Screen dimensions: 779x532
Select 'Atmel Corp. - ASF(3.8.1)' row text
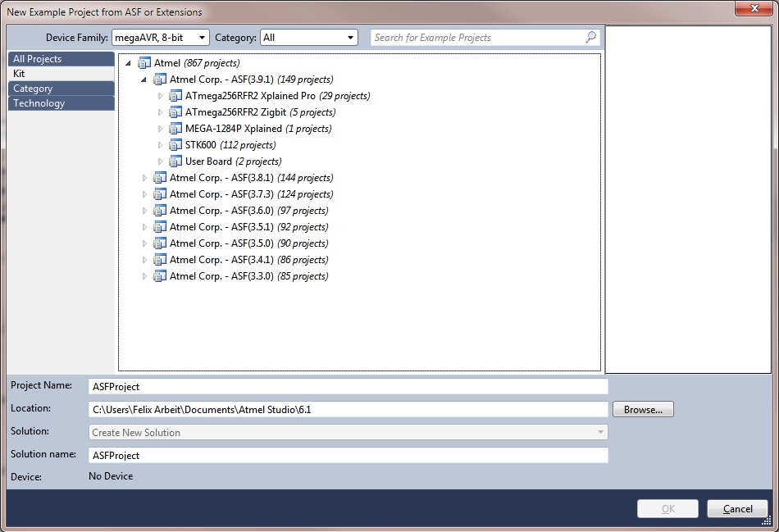[252, 178]
